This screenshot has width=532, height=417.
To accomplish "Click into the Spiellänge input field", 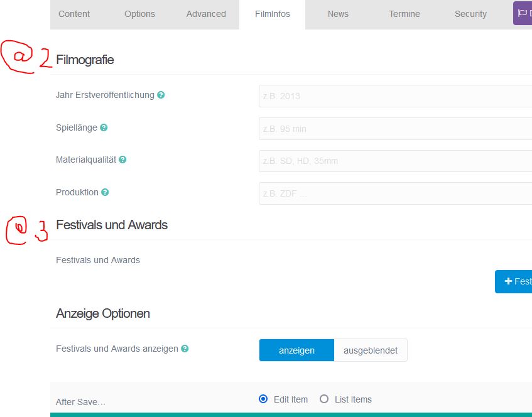I will [x=395, y=129].
